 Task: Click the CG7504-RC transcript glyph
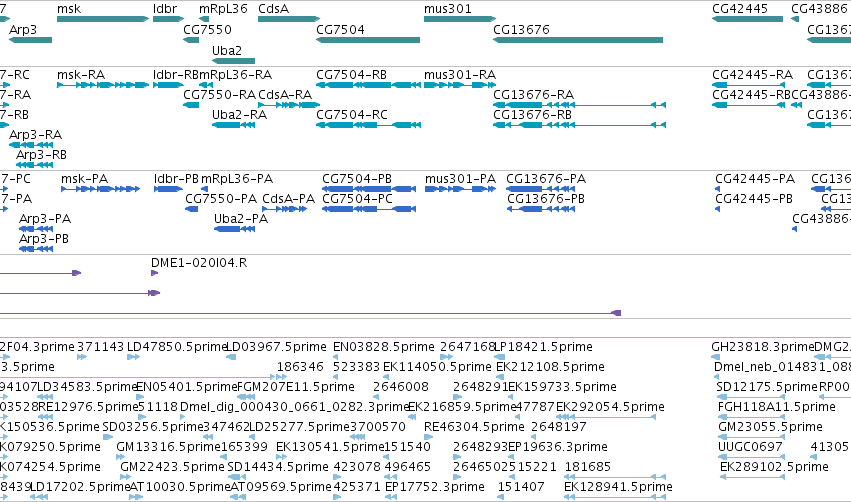coord(368,125)
